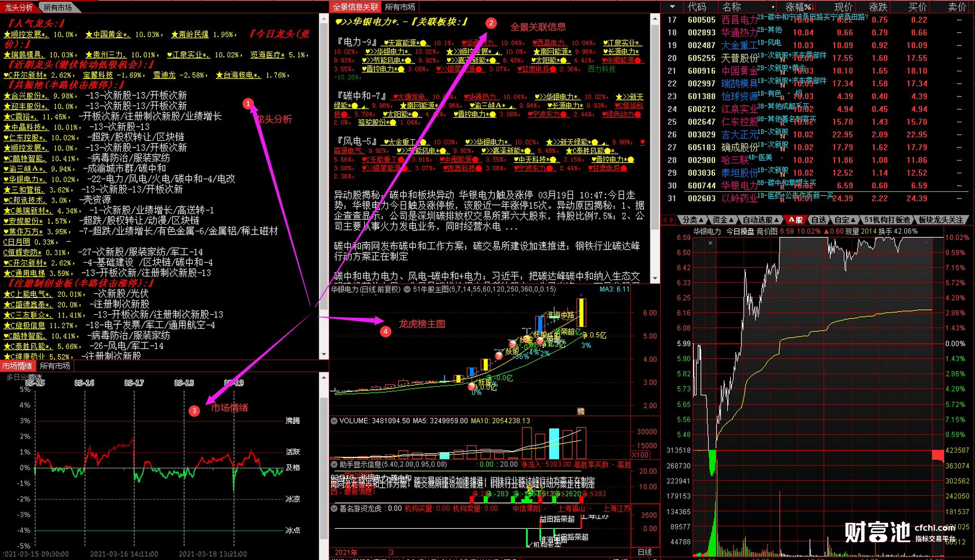Select 所有市场 tab beside 市场情绪
The image size is (975, 560).
tap(55, 366)
